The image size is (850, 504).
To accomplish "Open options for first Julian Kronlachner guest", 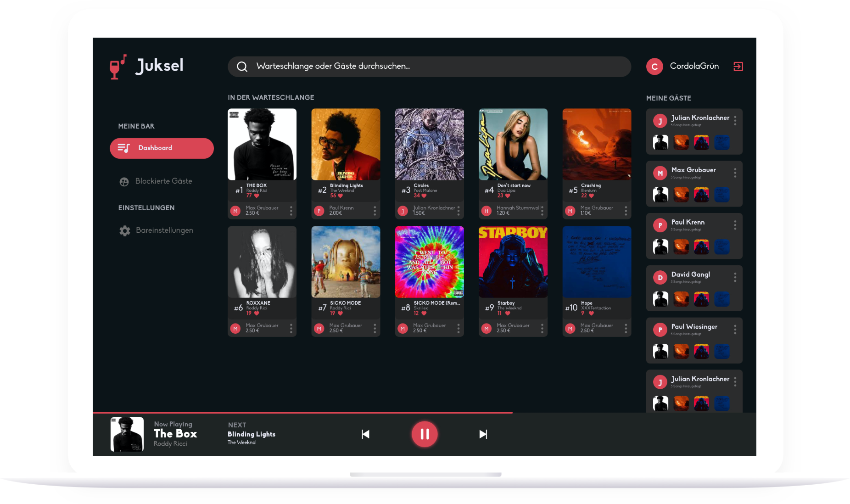I will tap(735, 121).
